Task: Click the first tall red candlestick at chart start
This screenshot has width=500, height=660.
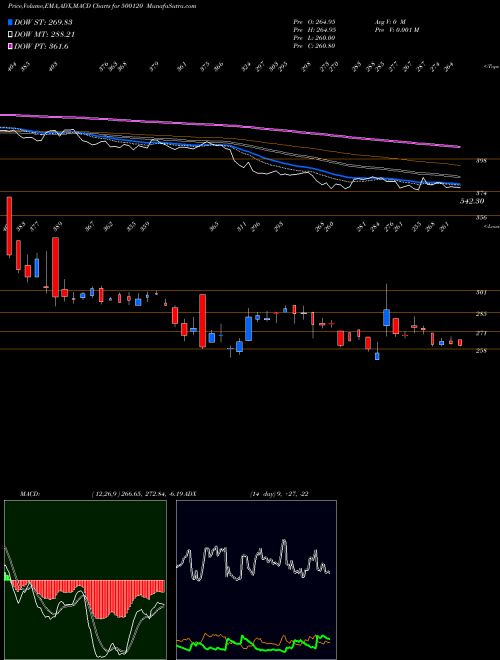Action: 9,226
